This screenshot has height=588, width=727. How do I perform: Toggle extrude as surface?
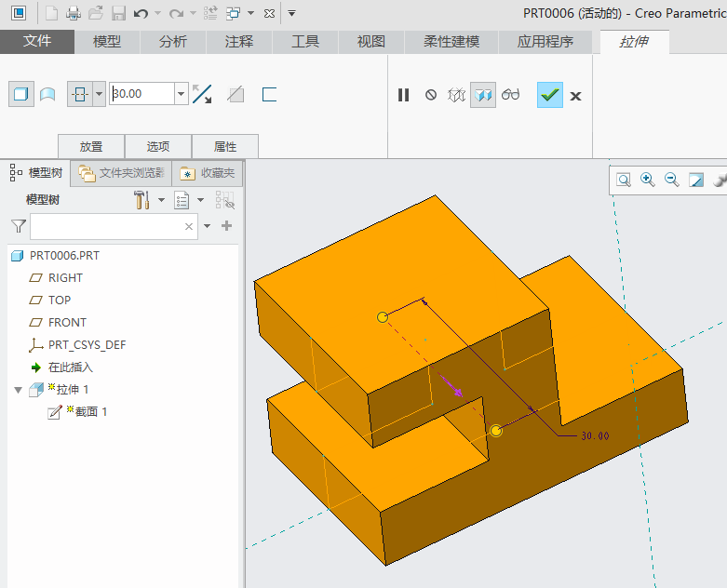pyautogui.click(x=47, y=94)
